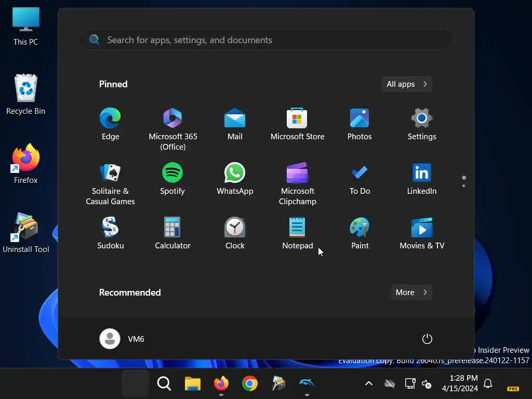532x399 pixels.
Task: Open the Edge pinned app
Action: click(x=110, y=124)
